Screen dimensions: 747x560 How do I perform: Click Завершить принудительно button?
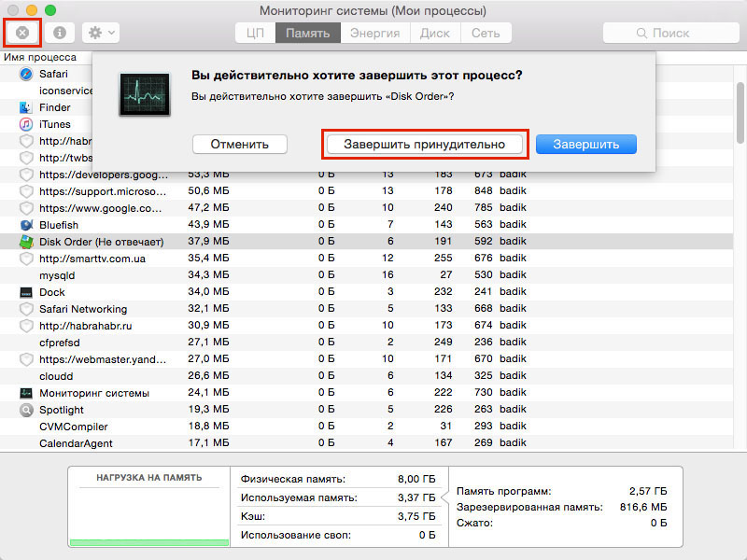(x=425, y=145)
